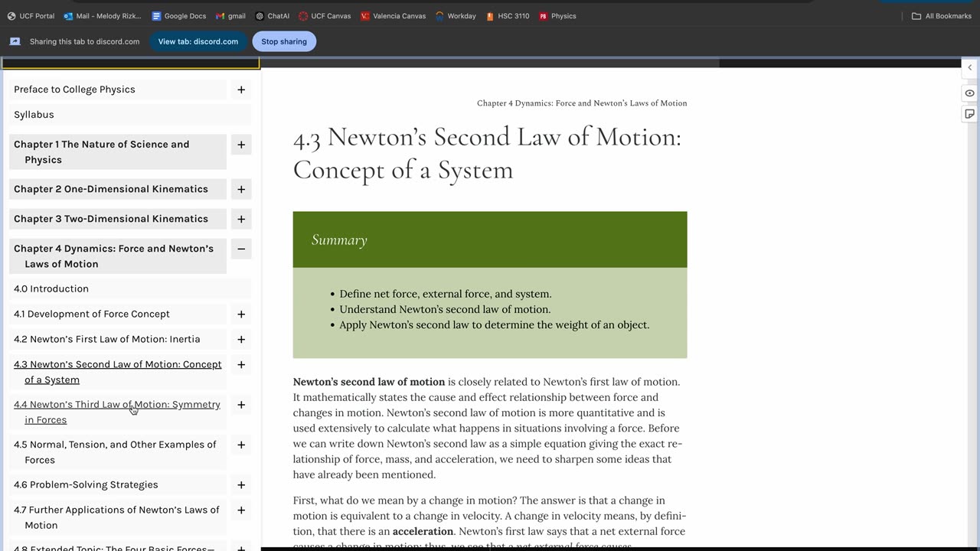Screen dimensions: 980x551
Task: Open the UCF Portal bookmark
Action: [x=31, y=16]
